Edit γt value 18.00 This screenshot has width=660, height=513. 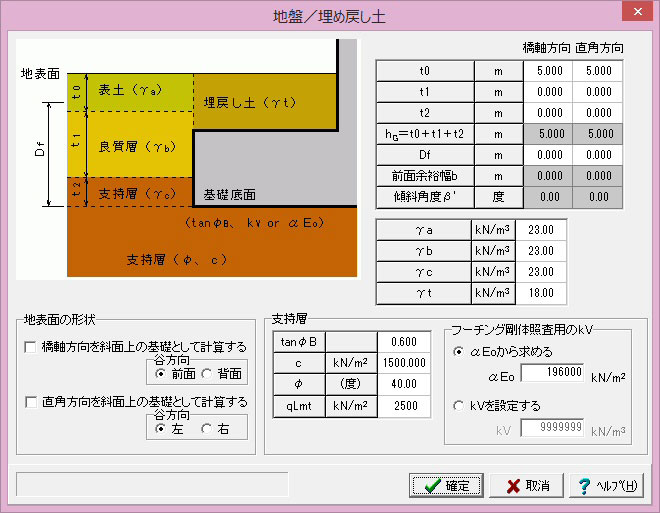coord(541,293)
